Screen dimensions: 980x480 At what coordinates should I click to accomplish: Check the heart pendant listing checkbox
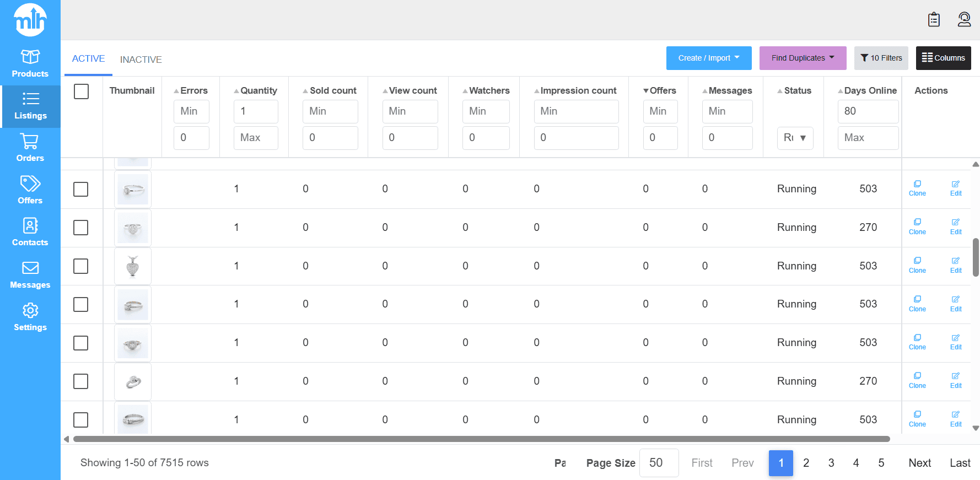[81, 266]
